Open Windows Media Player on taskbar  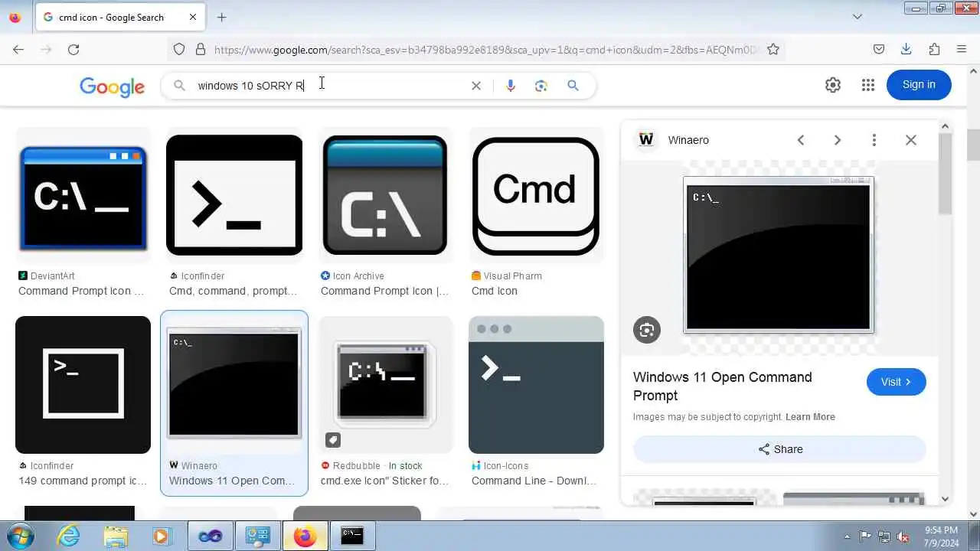162,536
